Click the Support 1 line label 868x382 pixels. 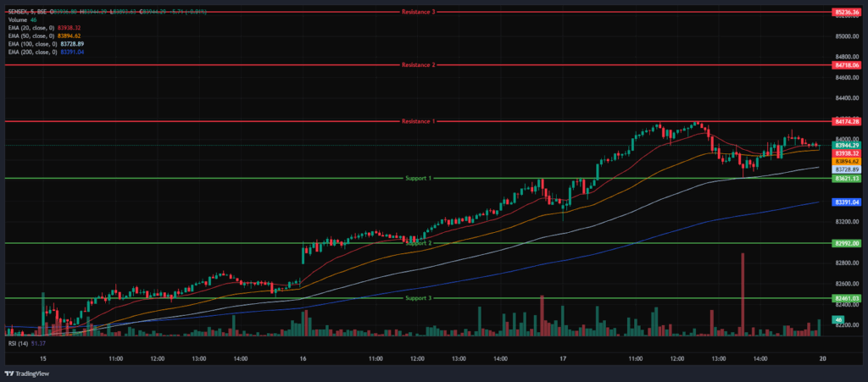point(419,179)
